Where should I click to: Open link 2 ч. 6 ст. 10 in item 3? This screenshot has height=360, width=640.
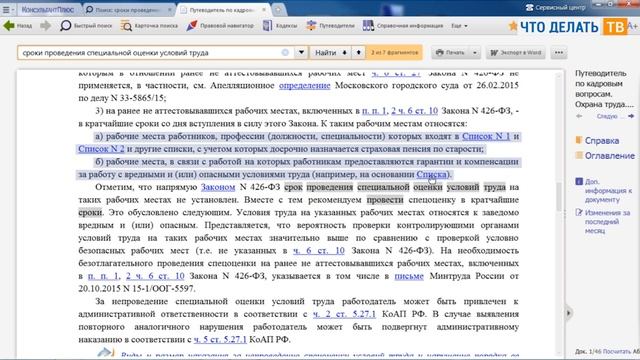click(414, 111)
